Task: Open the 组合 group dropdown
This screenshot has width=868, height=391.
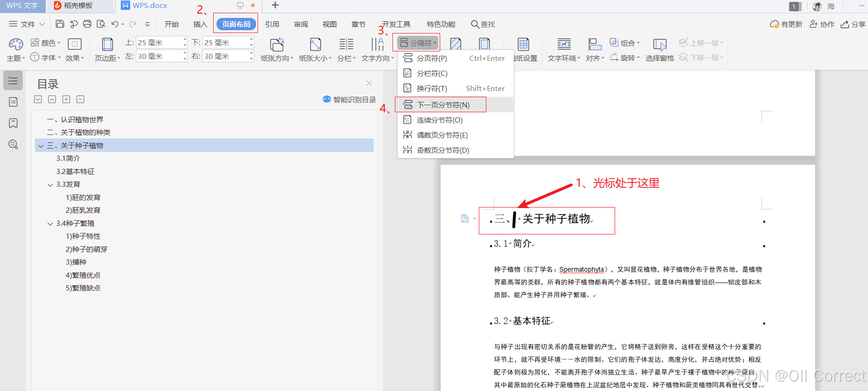Action: [625, 43]
